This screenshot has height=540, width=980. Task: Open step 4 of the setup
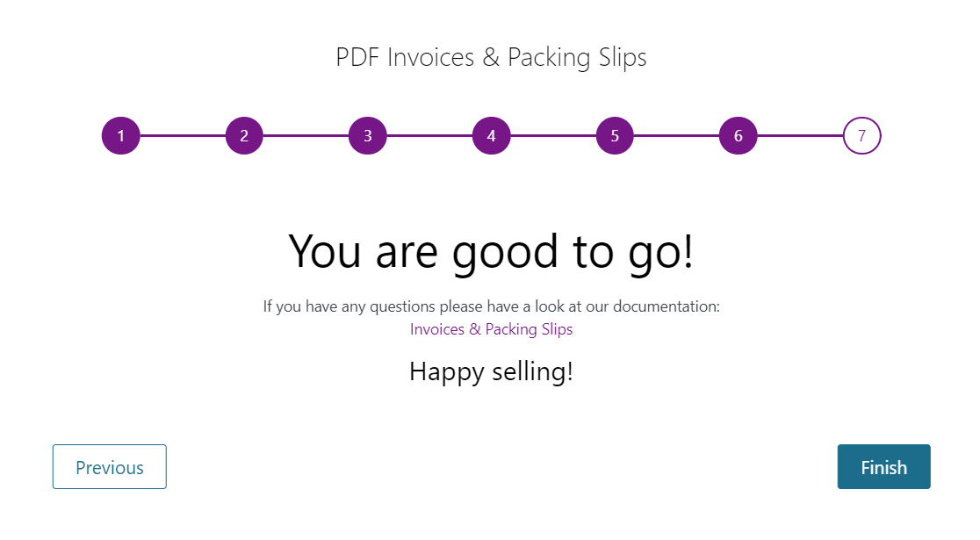coord(491,135)
